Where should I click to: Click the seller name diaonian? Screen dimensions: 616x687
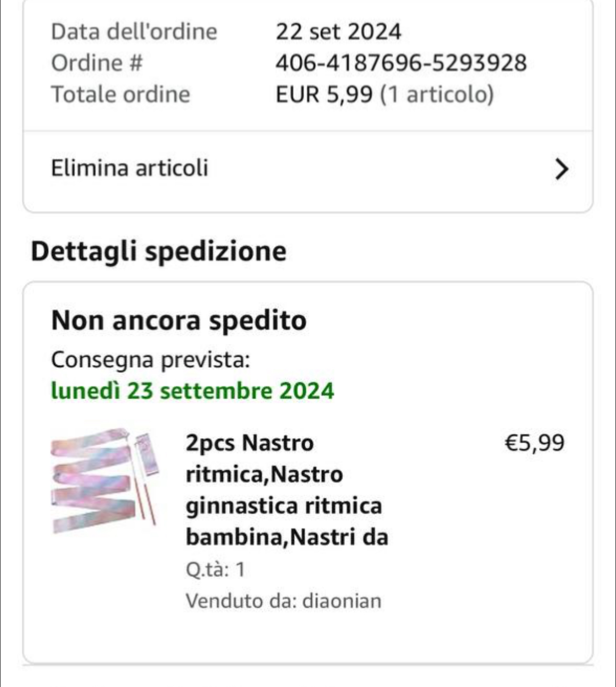[x=342, y=601]
